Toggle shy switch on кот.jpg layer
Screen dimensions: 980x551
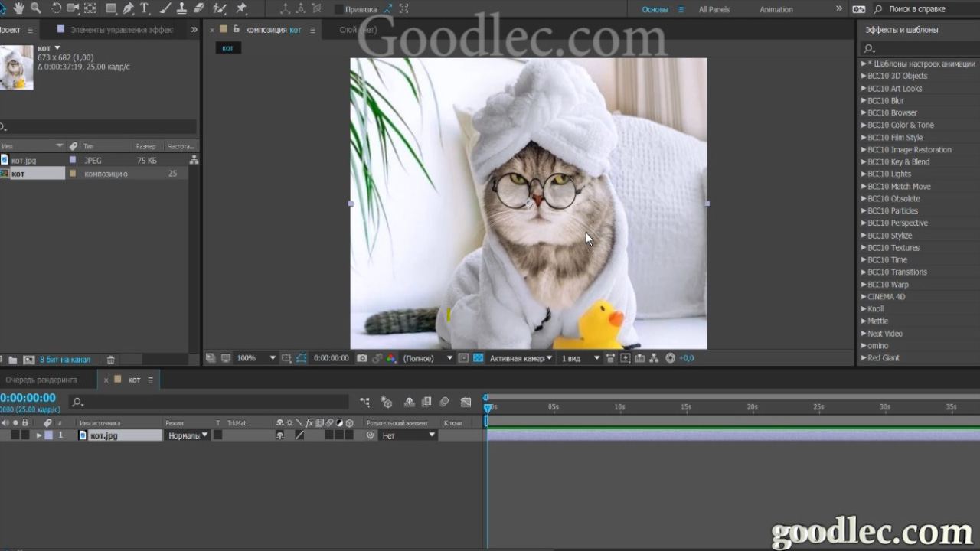click(280, 435)
